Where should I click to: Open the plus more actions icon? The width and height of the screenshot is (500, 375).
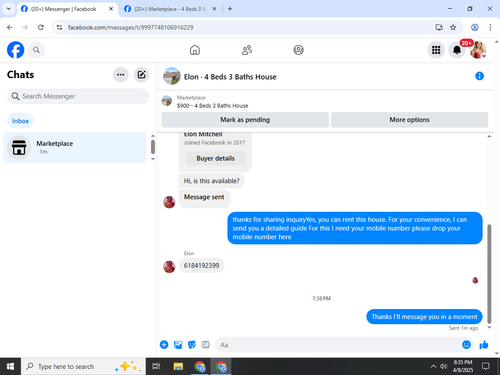(164, 345)
